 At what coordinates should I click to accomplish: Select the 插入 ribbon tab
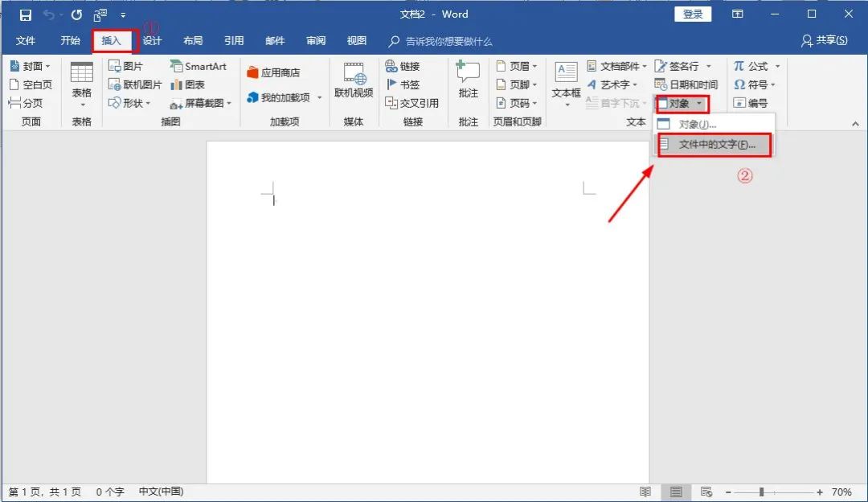coord(111,41)
